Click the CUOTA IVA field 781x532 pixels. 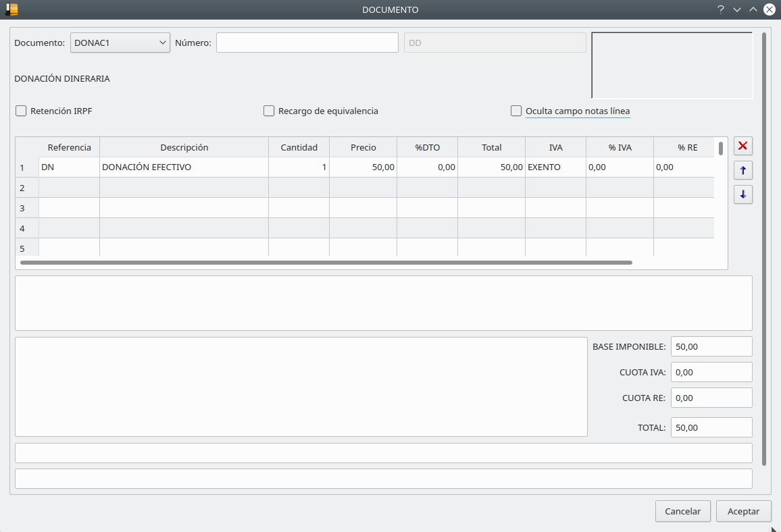tap(711, 372)
